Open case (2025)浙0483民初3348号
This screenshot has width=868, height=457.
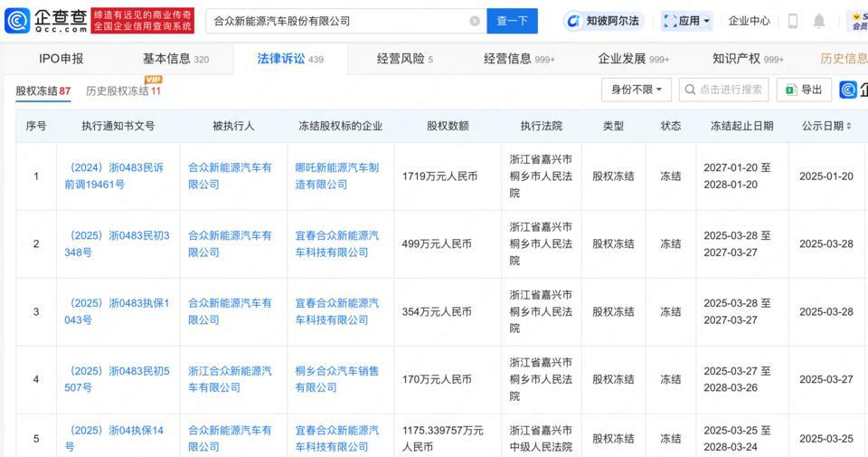click(x=117, y=243)
